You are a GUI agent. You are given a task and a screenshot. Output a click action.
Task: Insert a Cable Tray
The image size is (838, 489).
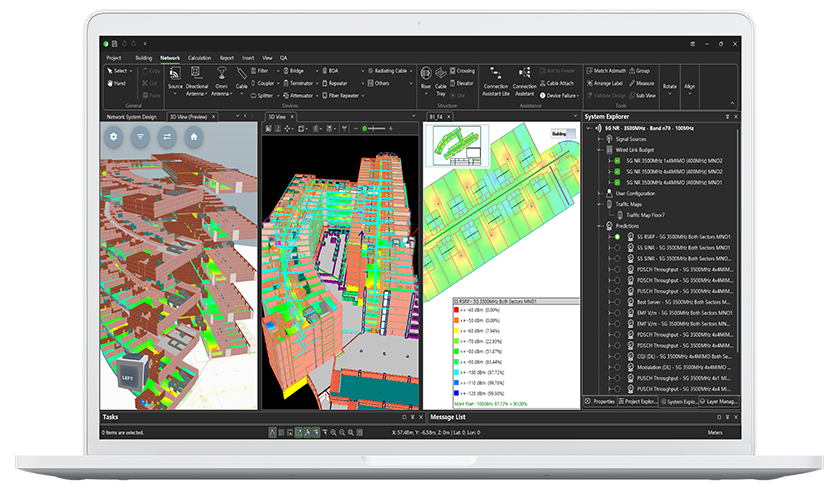[441, 81]
